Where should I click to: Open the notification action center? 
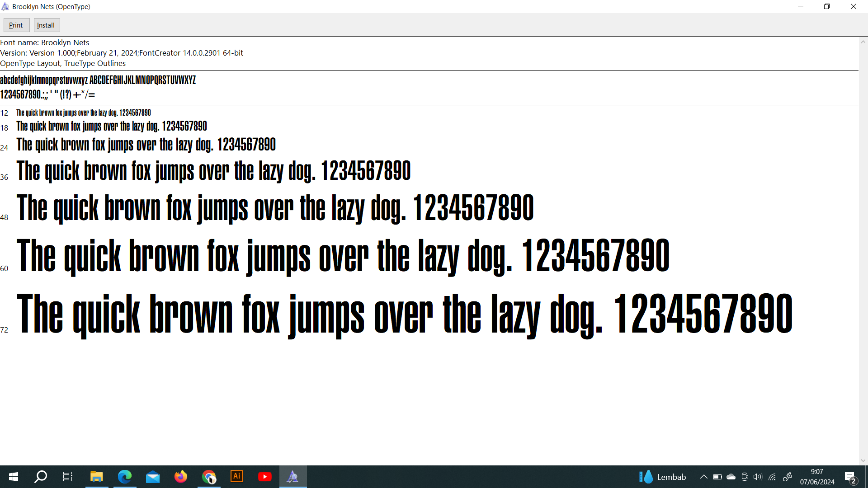(x=850, y=477)
